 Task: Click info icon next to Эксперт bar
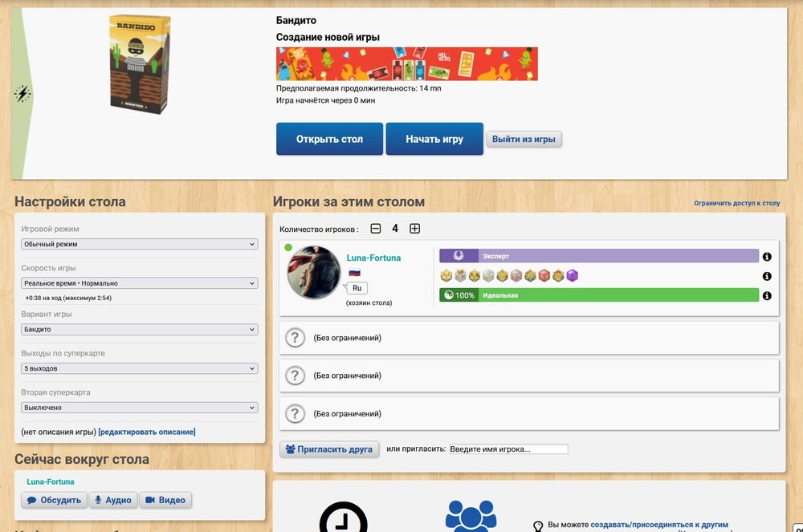coord(767,257)
